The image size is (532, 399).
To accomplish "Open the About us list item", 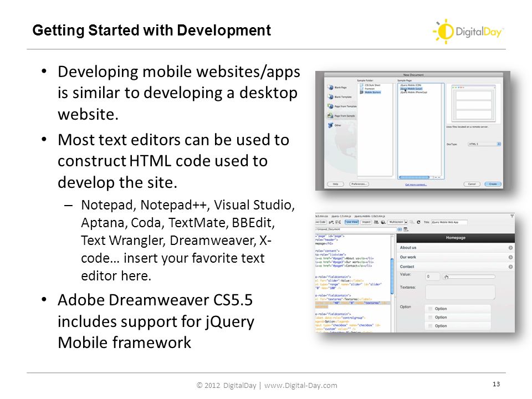I will coord(456,248).
